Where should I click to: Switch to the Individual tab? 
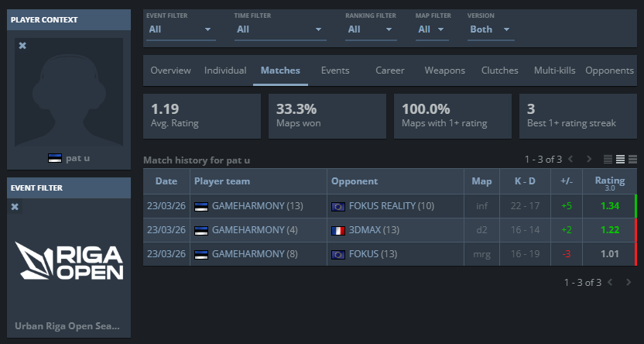click(x=225, y=71)
